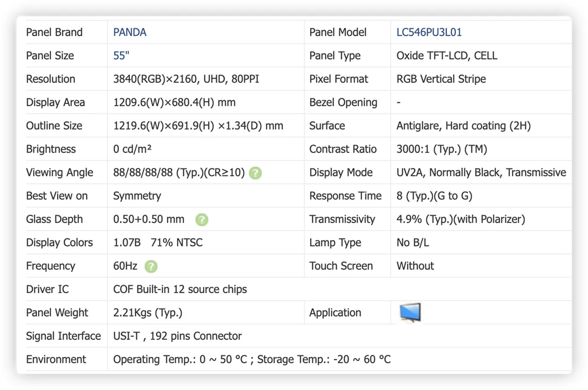Click the 3000:1 (Typ.) (TM) value

click(442, 149)
